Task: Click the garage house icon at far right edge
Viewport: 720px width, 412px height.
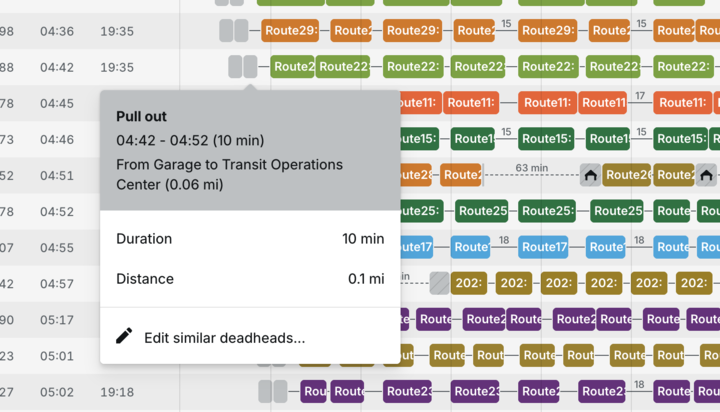Action: tap(706, 175)
